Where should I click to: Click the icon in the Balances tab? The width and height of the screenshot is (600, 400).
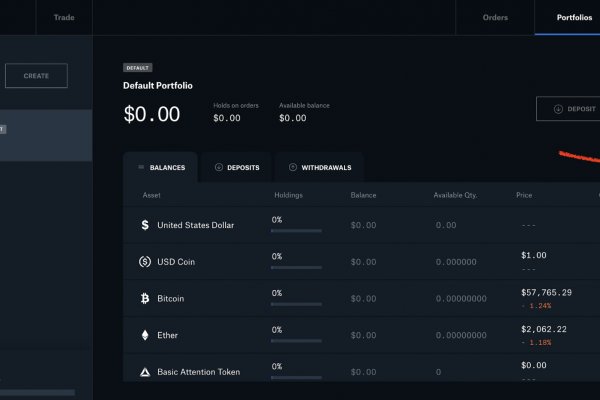point(141,167)
